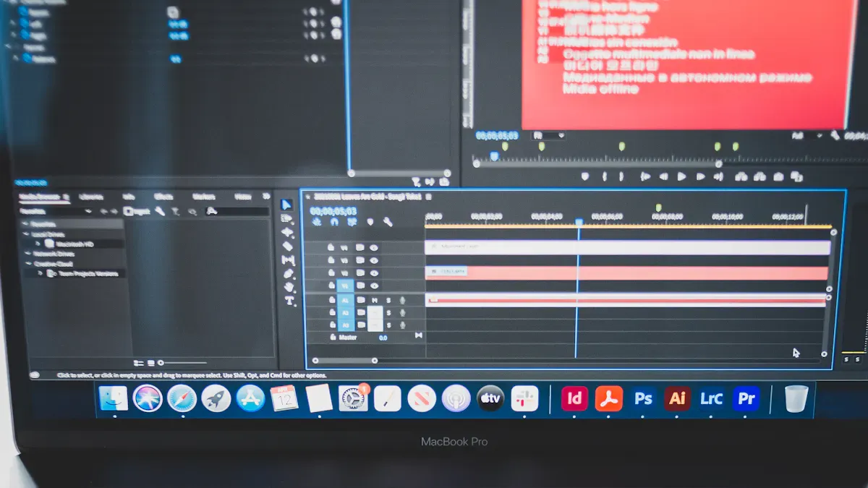Screen dimensions: 868x488
Task: Click the Media Browser wrench icon
Action: pyautogui.click(x=160, y=212)
